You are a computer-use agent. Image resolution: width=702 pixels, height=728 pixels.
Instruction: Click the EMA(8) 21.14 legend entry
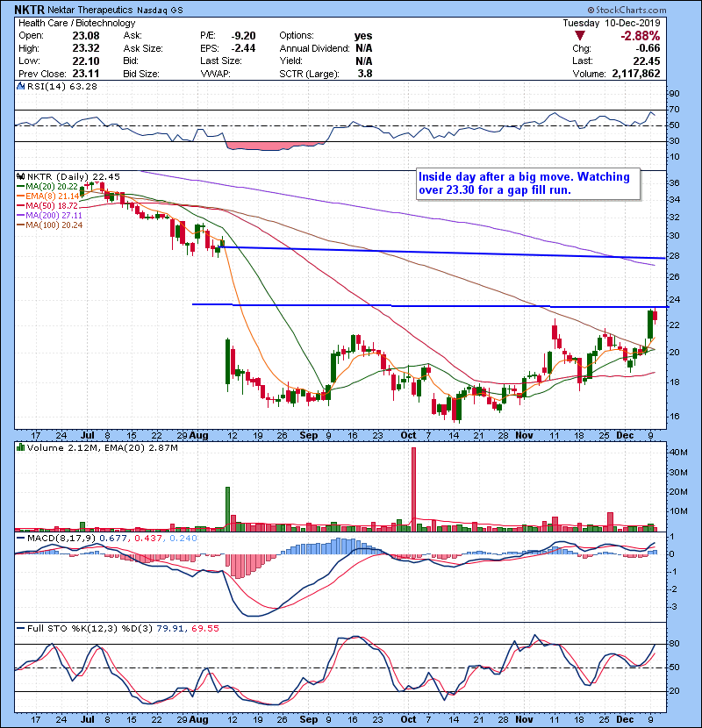point(48,196)
